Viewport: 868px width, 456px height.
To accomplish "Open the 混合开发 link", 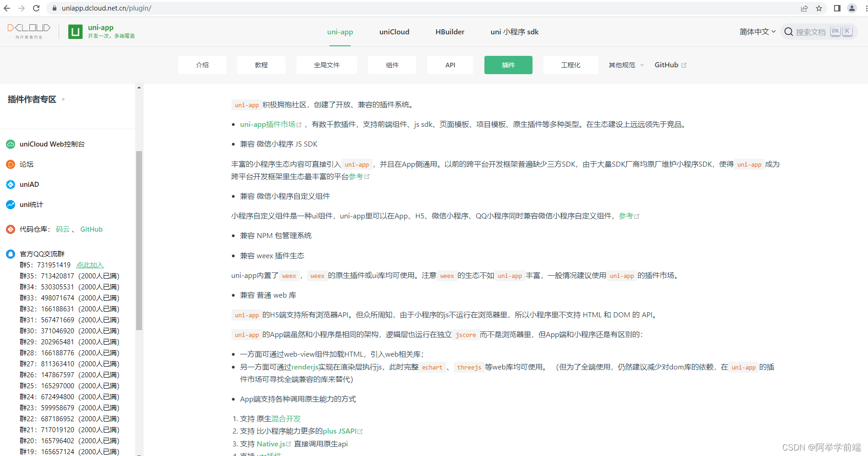I will pos(286,419).
